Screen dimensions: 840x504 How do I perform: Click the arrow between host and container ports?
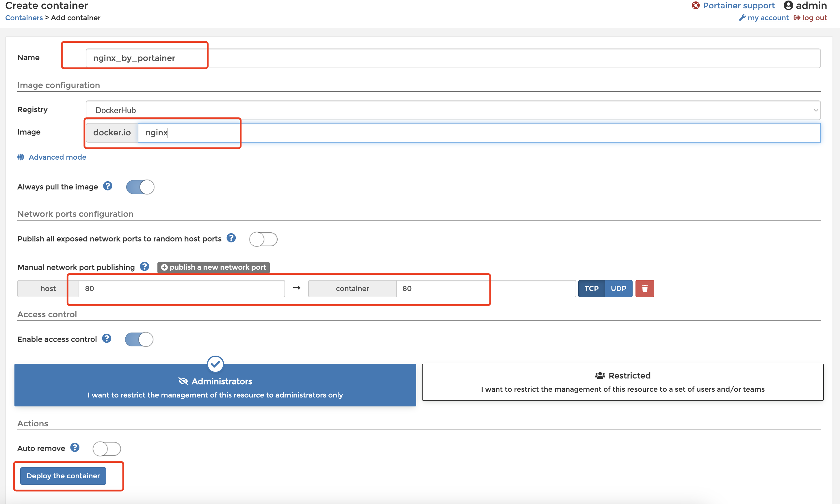tap(297, 288)
